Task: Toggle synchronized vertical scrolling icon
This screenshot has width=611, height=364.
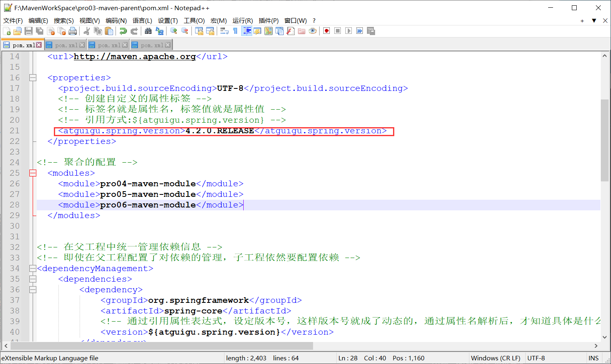Action: click(199, 31)
